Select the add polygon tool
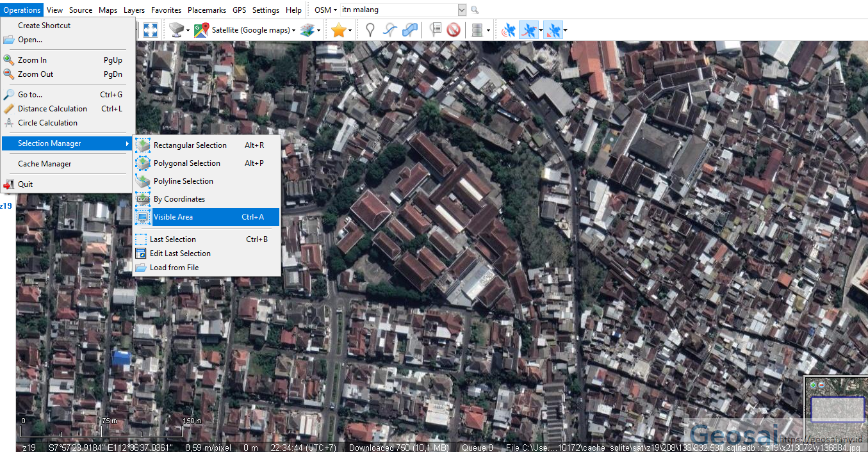868x452 pixels. point(410,29)
